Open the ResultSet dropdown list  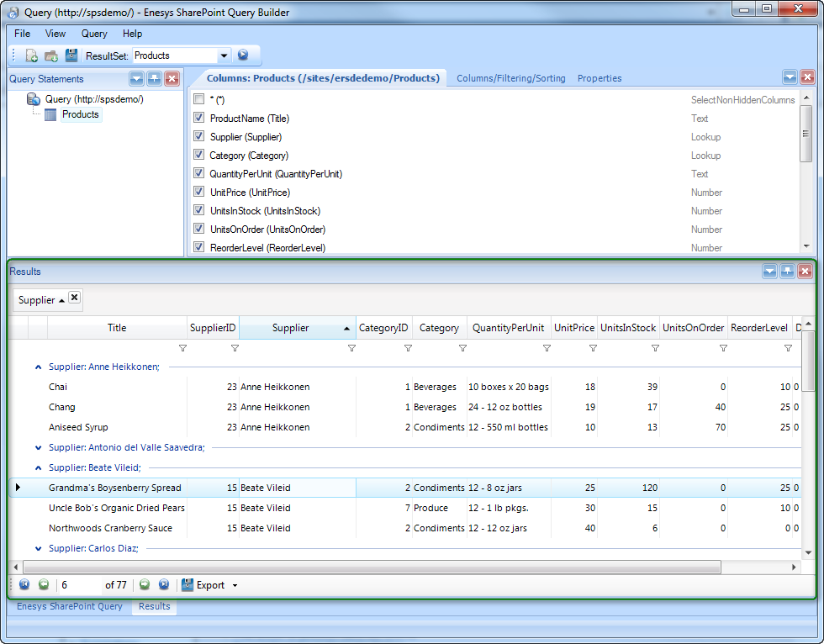[x=224, y=56]
